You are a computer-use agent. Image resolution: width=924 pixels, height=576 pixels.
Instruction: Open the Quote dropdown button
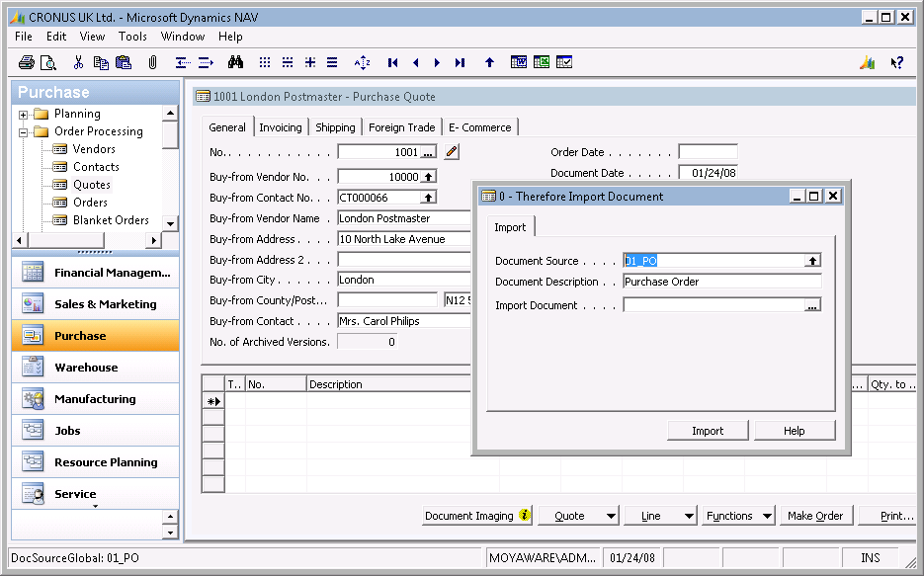point(578,516)
